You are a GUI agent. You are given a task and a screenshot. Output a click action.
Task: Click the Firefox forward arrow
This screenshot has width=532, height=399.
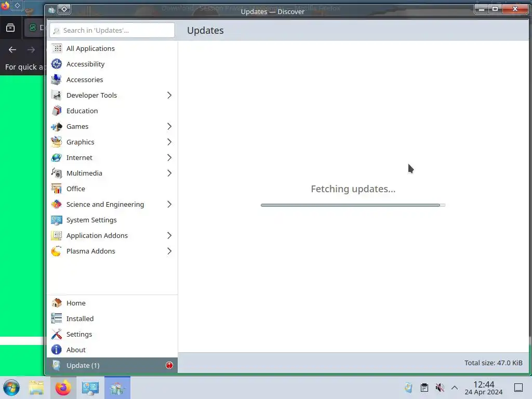point(31,50)
